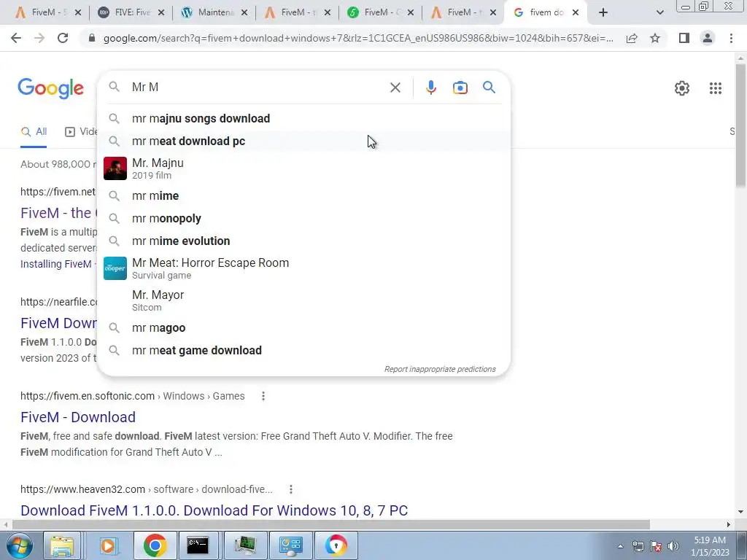Open more options for softonic result
The height and width of the screenshot is (560, 747).
click(263, 396)
